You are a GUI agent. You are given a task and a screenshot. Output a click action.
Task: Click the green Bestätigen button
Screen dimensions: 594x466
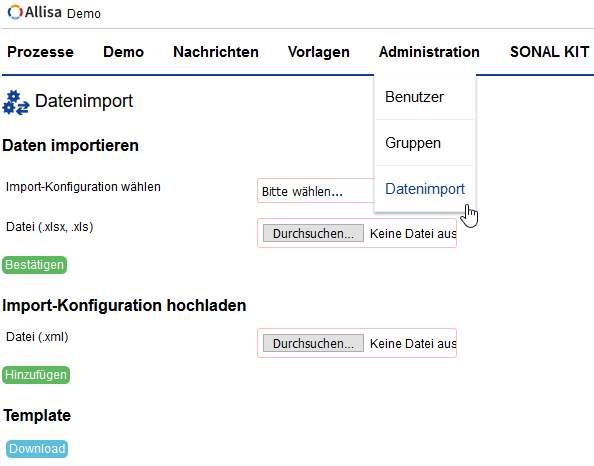(x=34, y=265)
